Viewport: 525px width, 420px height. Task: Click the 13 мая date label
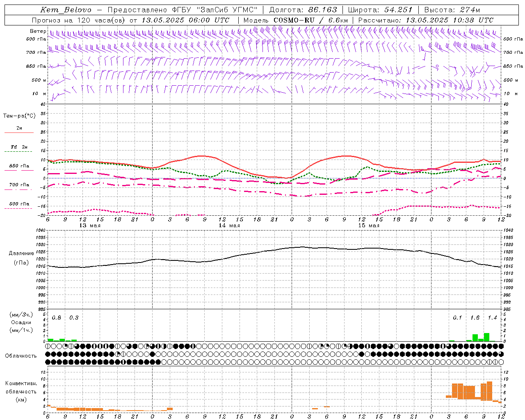[90, 226]
